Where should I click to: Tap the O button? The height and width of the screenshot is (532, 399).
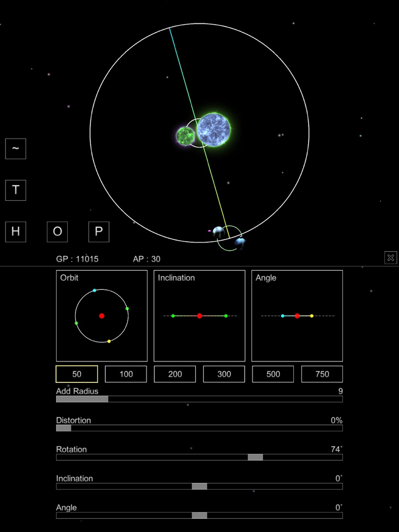tap(57, 232)
